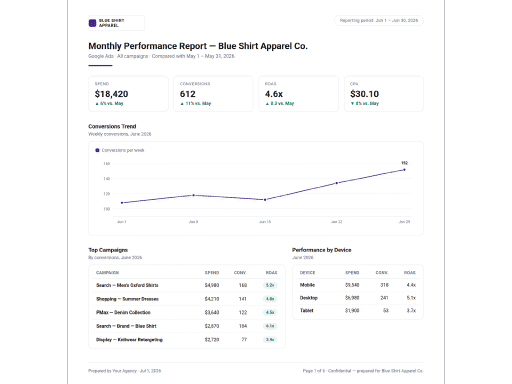Click ROAS badge for Summer Dresses
The image size is (512, 384).
(270, 299)
